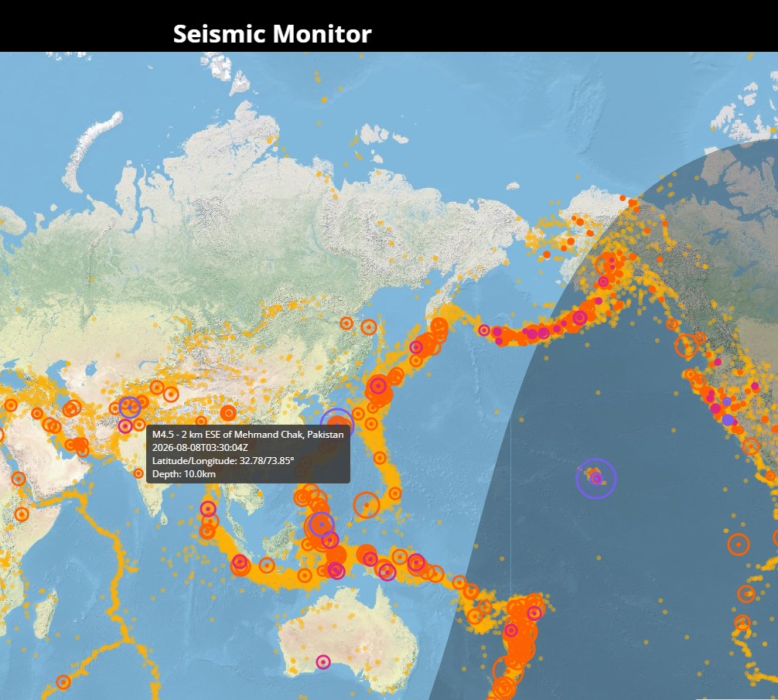The height and width of the screenshot is (700, 778).
Task: Click the magenta ring just left of the tooltip
Action: click(125, 425)
